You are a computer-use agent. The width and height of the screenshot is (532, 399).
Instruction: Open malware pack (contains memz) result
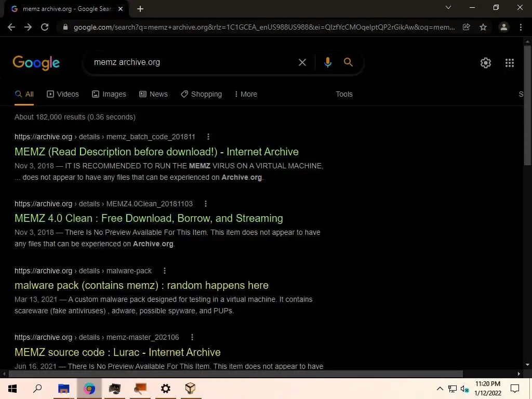pos(141,285)
